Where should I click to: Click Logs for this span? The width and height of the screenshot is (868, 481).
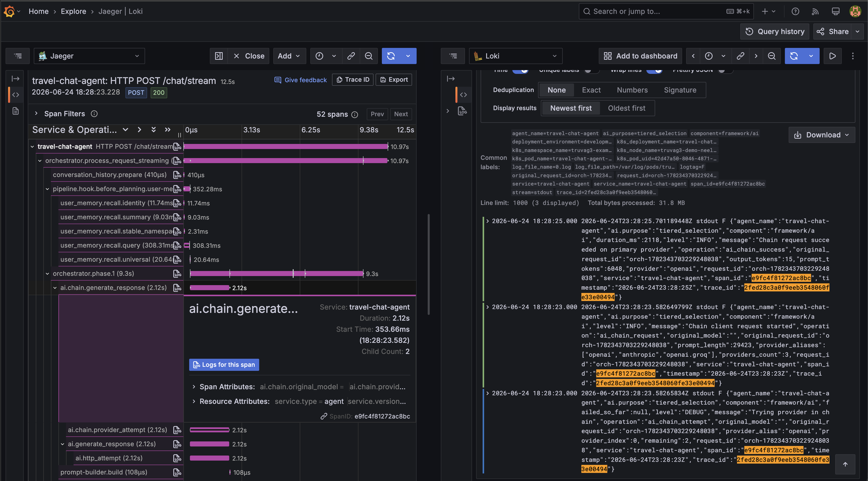224,365
